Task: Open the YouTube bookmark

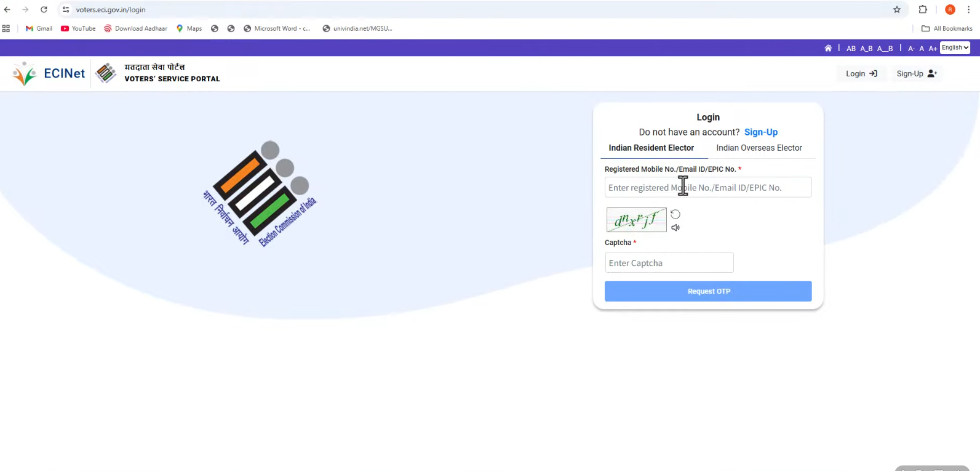Action: click(x=78, y=28)
